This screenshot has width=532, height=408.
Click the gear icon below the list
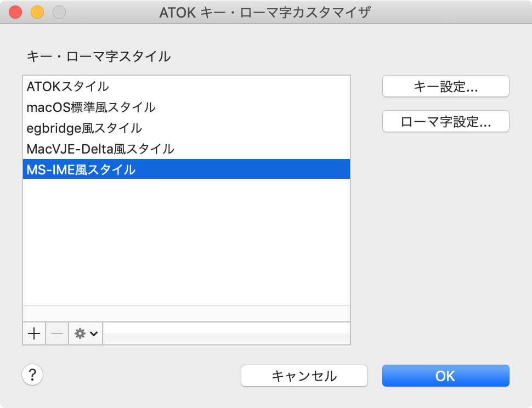point(80,334)
